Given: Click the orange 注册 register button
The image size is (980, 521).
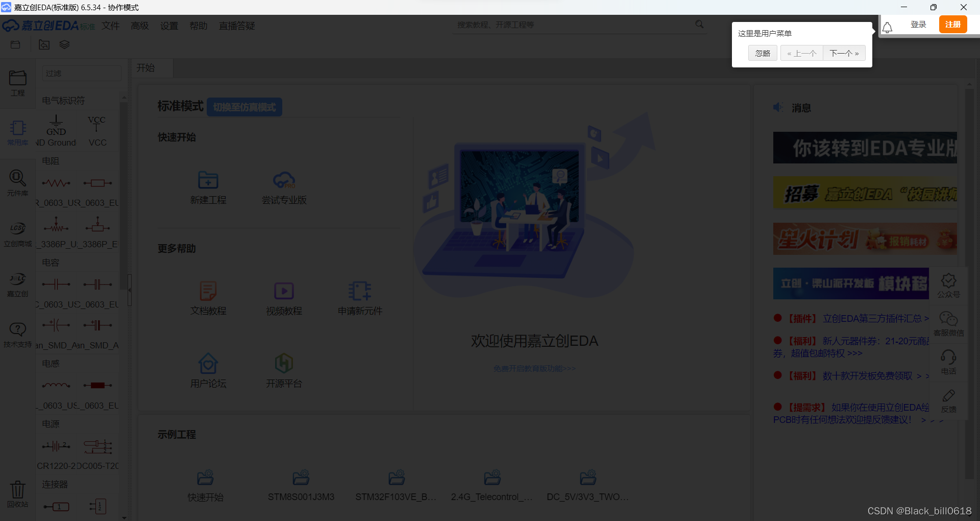Looking at the screenshot, I should pos(953,25).
